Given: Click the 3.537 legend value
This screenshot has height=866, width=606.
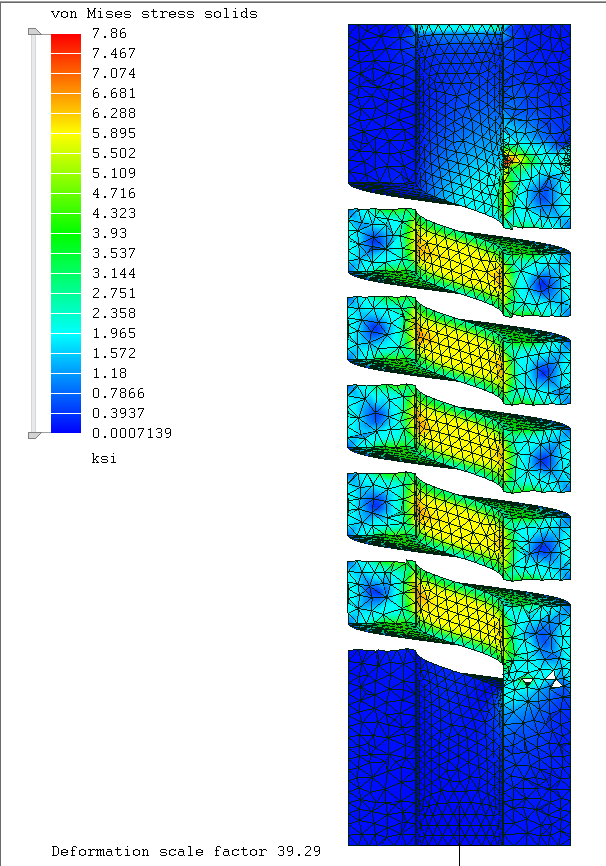Looking at the screenshot, I should [114, 253].
